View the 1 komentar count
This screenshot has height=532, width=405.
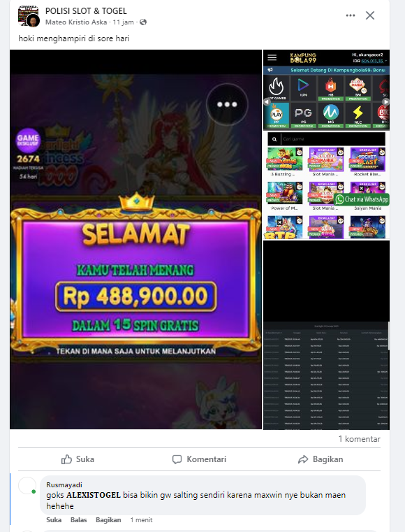click(x=359, y=439)
